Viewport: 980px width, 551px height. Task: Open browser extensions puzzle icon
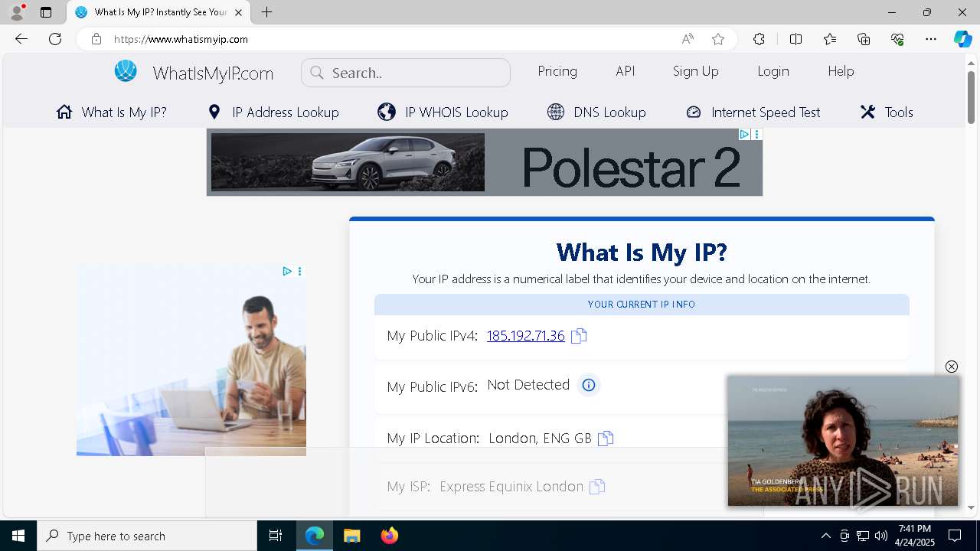[759, 39]
